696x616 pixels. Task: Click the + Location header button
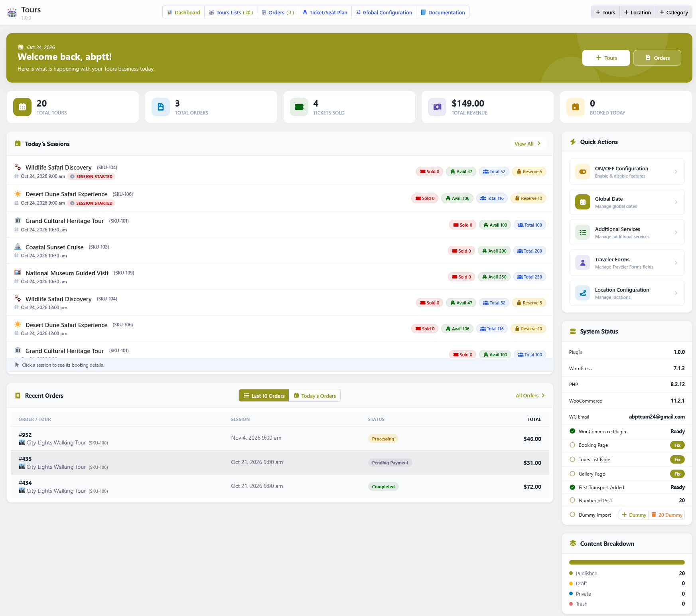(x=637, y=12)
